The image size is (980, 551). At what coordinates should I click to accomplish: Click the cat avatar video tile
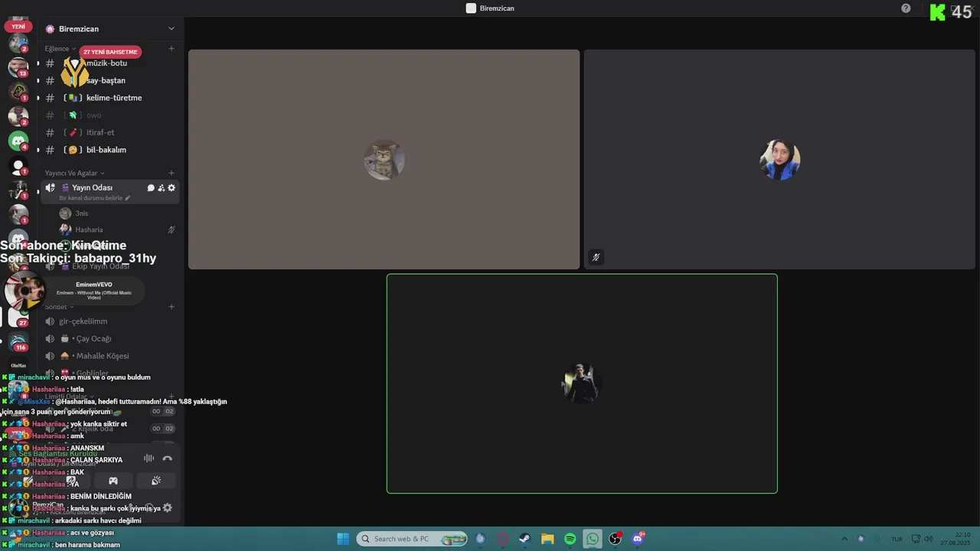pos(384,159)
